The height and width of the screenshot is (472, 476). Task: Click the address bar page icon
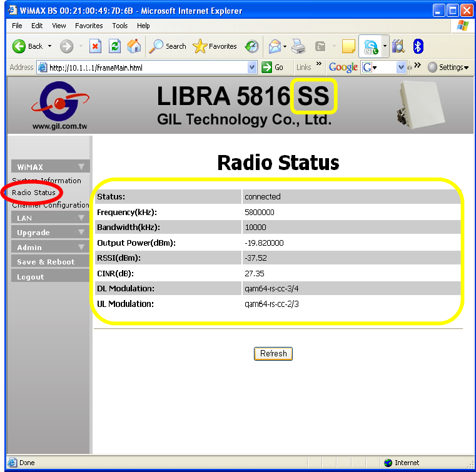(43, 68)
